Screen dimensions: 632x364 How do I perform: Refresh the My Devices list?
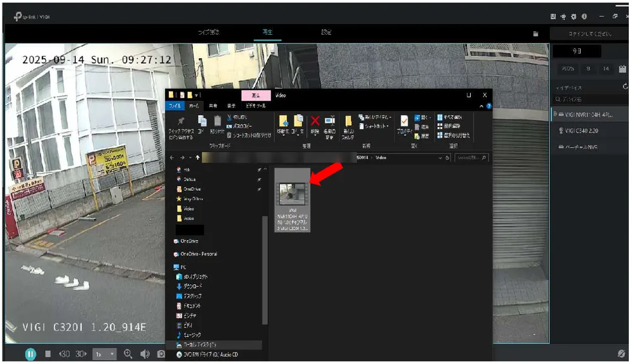(x=625, y=87)
